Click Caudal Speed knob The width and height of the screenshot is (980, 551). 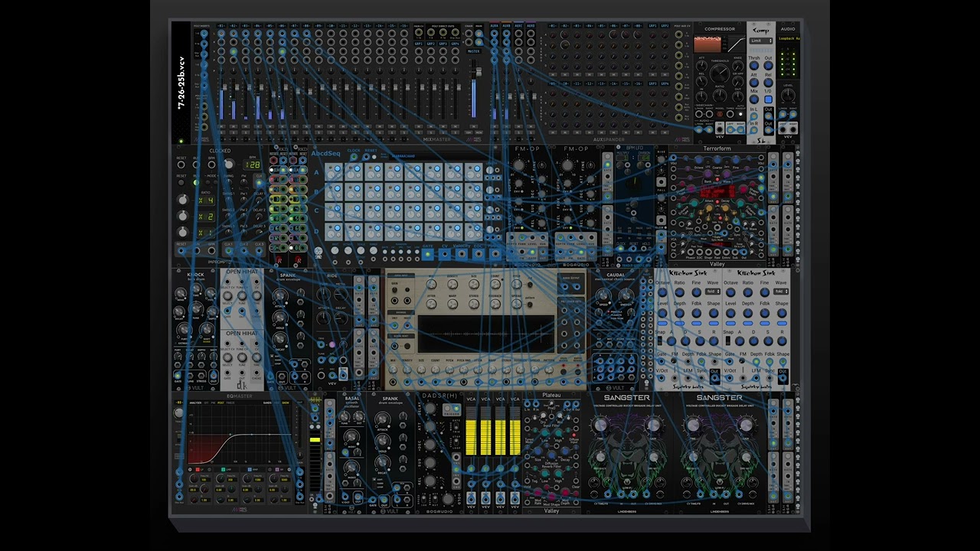(x=603, y=295)
